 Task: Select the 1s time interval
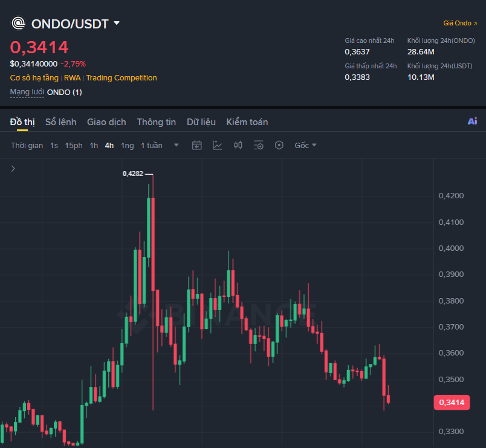click(54, 146)
